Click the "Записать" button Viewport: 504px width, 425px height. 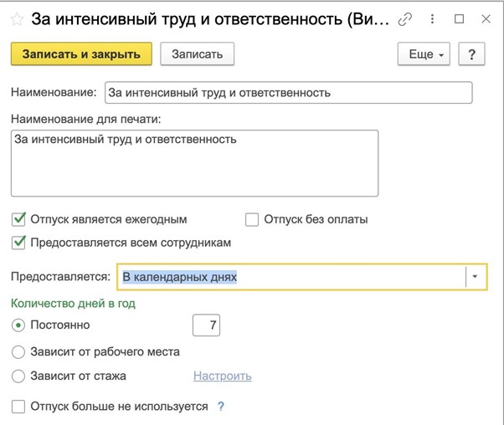pos(197,54)
